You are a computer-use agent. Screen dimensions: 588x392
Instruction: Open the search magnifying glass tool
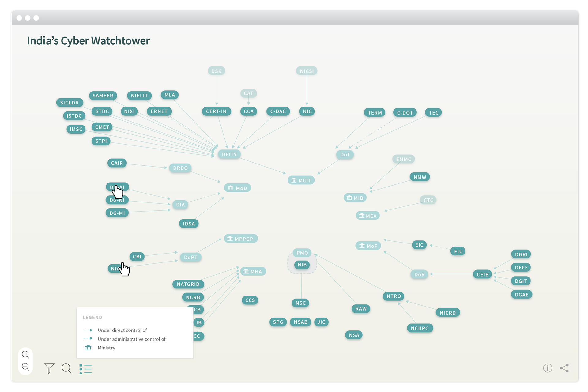(x=66, y=368)
